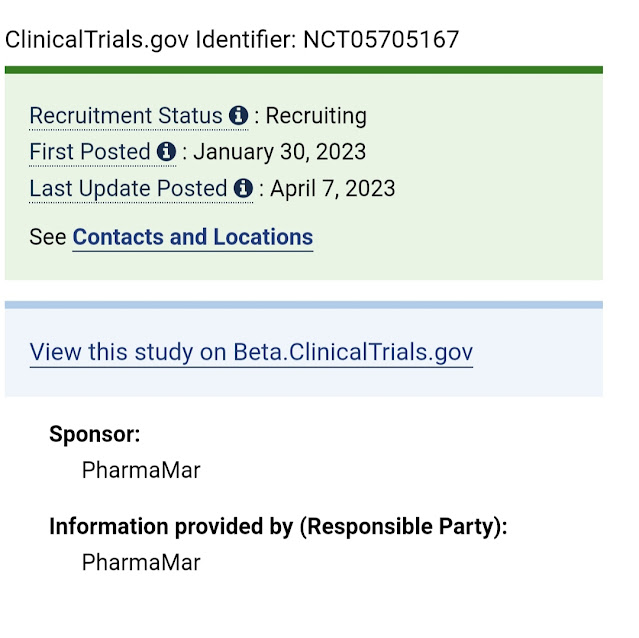The width and height of the screenshot is (639, 638).
Task: Click the April 7, 2023 date
Action: coord(332,188)
